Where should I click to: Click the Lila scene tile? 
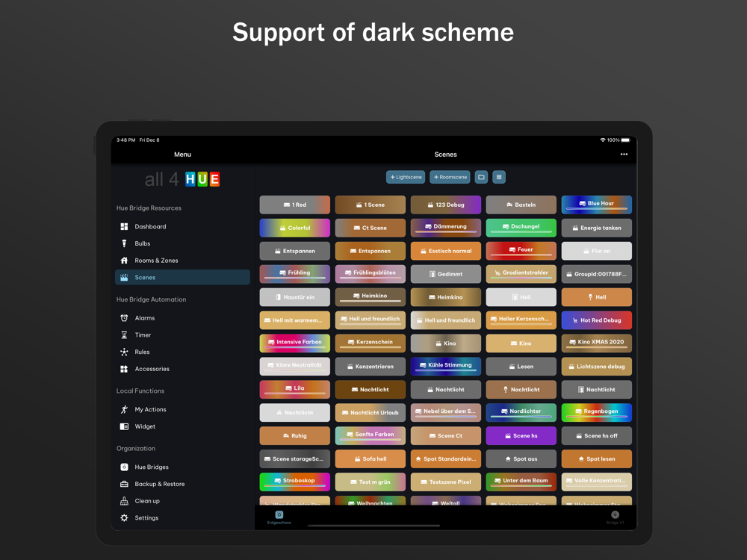(295, 390)
